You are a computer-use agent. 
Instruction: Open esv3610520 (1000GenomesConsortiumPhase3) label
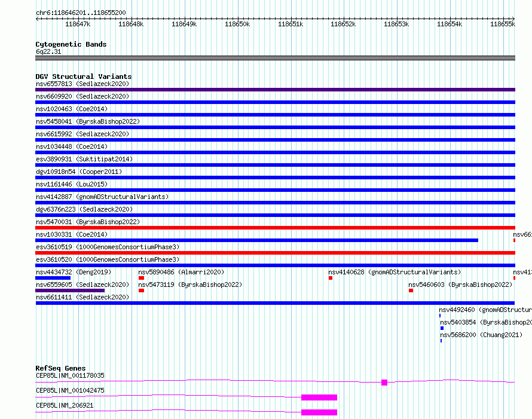click(108, 259)
